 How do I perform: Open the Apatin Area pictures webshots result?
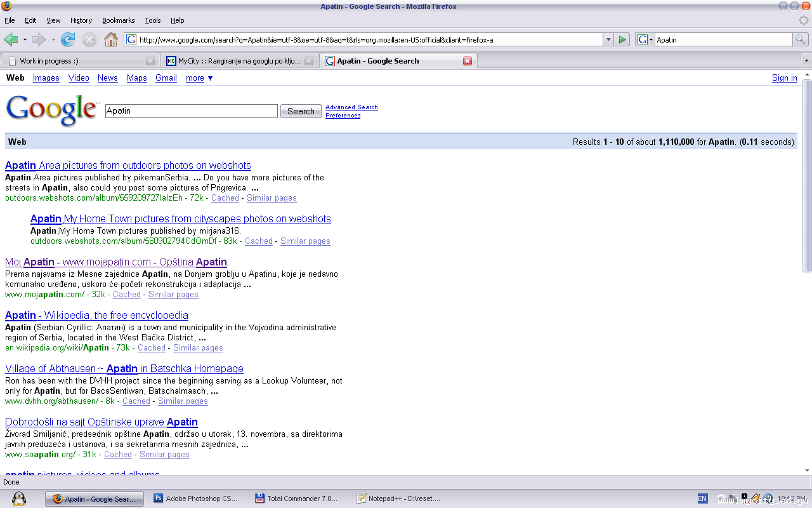pos(128,166)
